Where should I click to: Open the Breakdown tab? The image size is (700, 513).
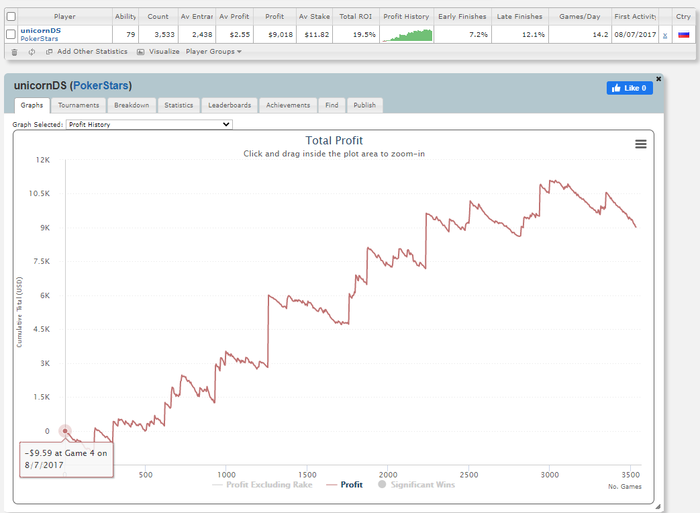132,105
